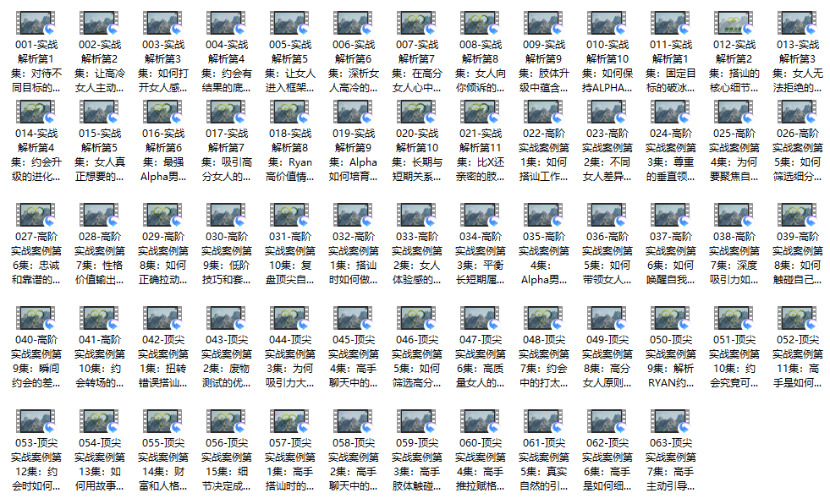830x504 pixels.
Task: Select the 035-高阶 Alpha男 video icon
Action: point(544,216)
